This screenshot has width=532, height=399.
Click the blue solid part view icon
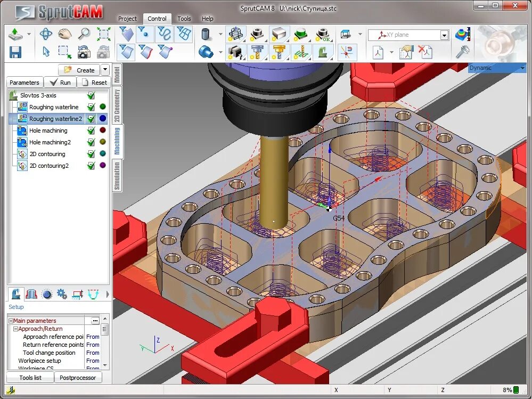(206, 52)
